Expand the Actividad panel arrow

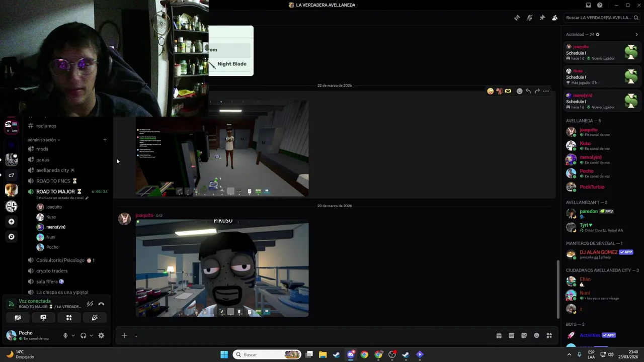click(x=636, y=35)
